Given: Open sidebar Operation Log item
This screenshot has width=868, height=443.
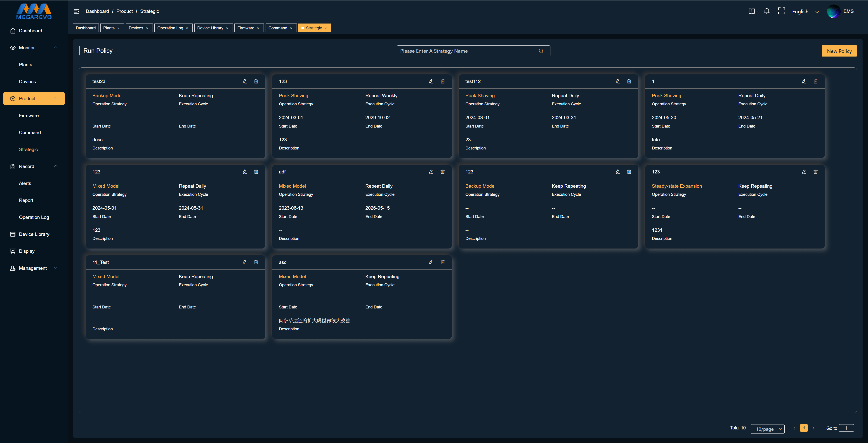Looking at the screenshot, I should (x=34, y=217).
